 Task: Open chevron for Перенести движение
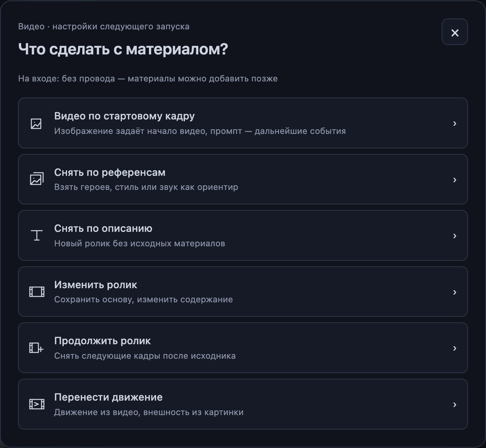[455, 405]
